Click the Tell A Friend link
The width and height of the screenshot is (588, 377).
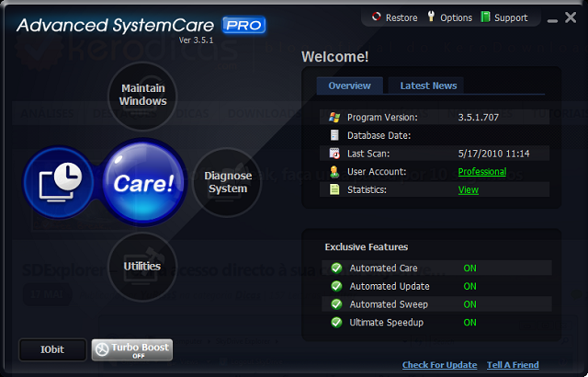click(x=513, y=365)
